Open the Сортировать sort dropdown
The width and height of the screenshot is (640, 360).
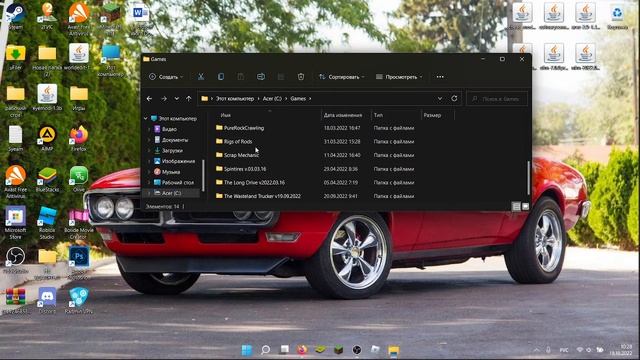point(342,77)
